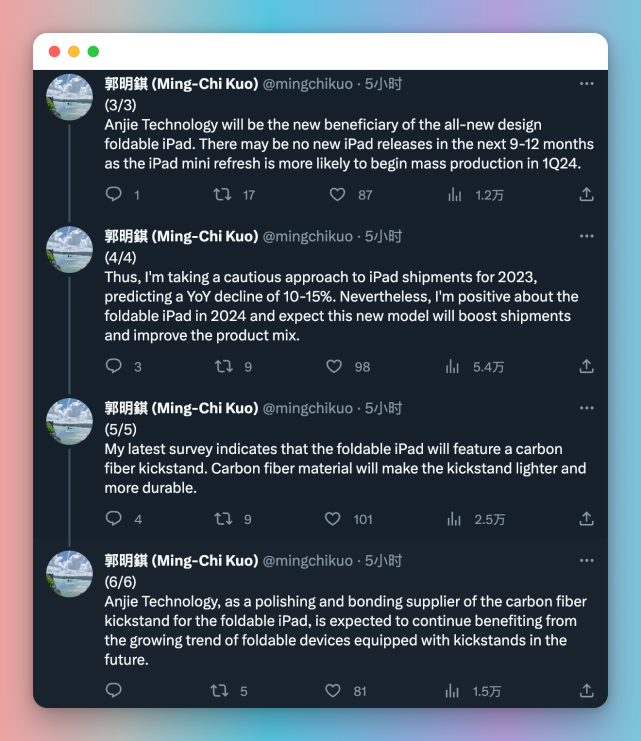Open more options on the (3/3) tweet
The image size is (641, 741).
click(587, 83)
